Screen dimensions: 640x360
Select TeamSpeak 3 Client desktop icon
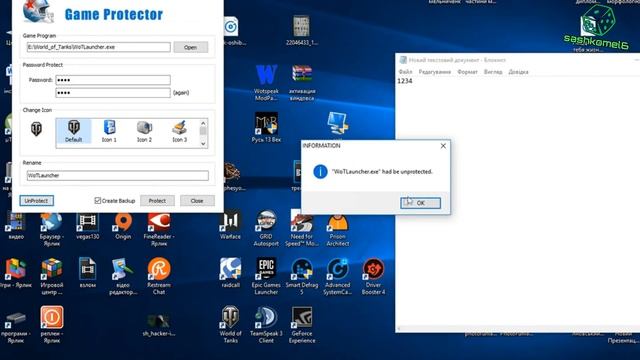pyautogui.click(x=266, y=324)
